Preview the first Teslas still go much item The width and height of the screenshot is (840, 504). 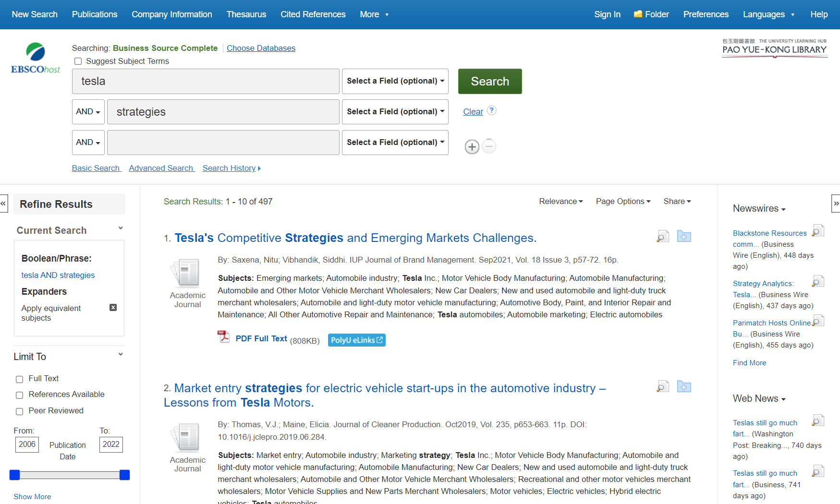(x=818, y=420)
